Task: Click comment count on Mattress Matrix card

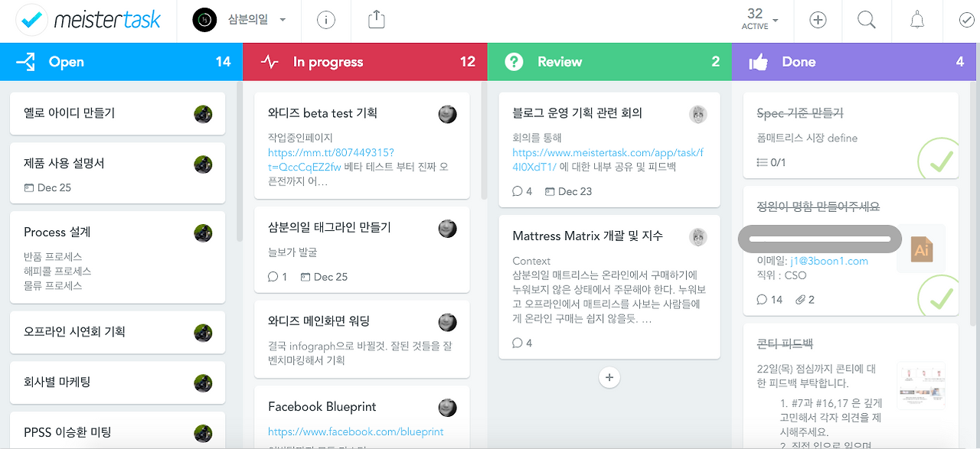Action: coord(522,343)
